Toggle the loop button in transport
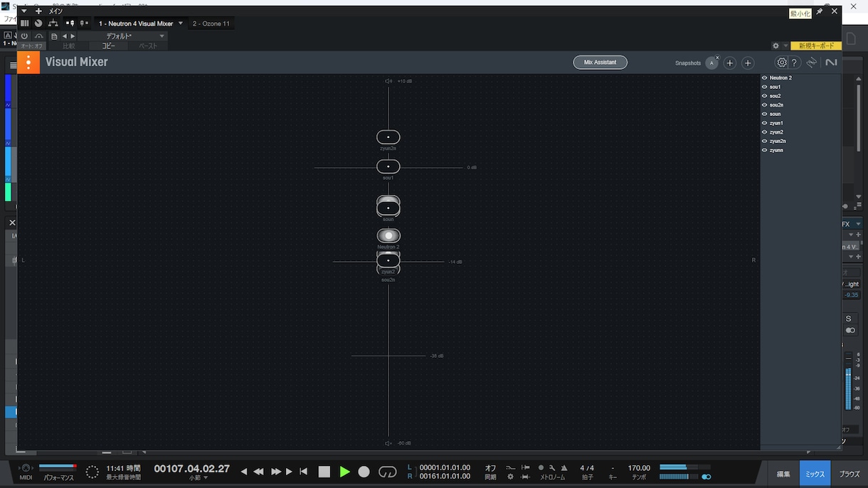 pos(387,472)
